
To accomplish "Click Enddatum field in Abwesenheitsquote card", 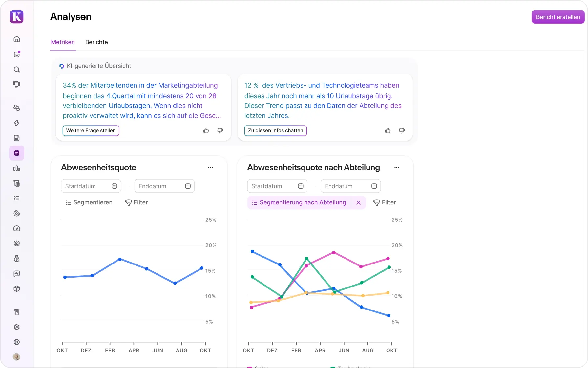I will pos(164,186).
